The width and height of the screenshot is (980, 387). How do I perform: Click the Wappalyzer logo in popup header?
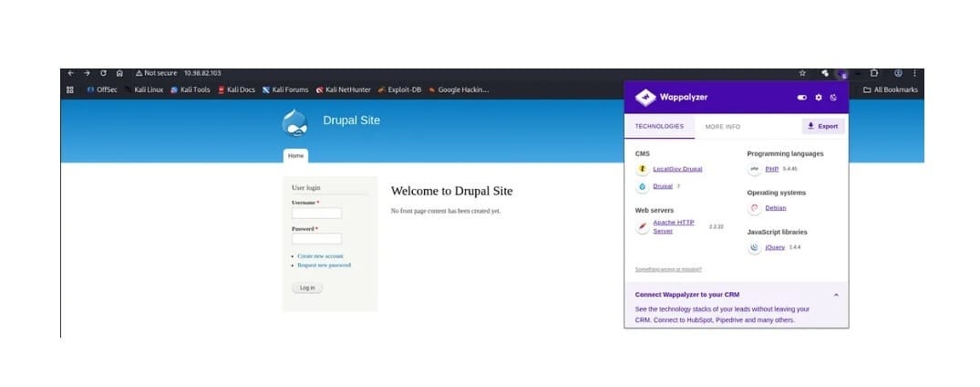671,98
